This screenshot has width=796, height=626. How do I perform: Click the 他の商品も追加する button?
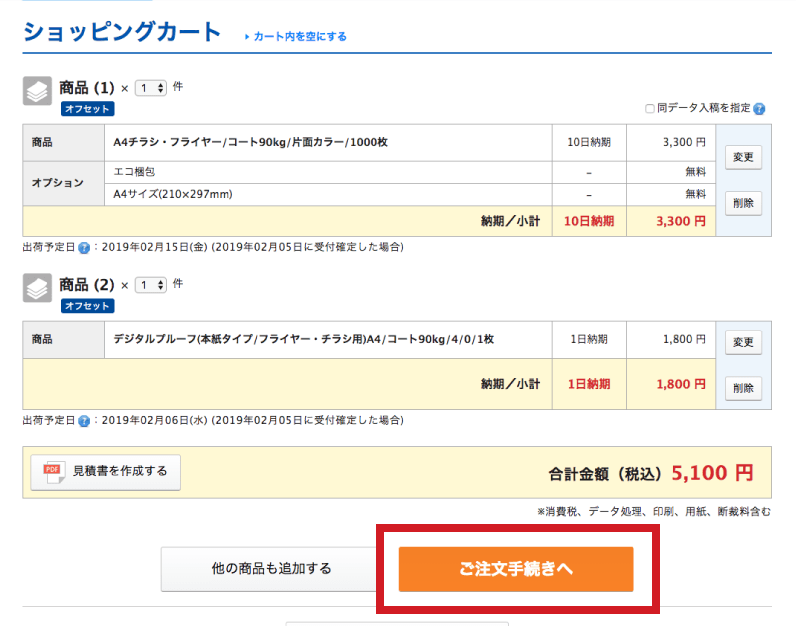(271, 569)
